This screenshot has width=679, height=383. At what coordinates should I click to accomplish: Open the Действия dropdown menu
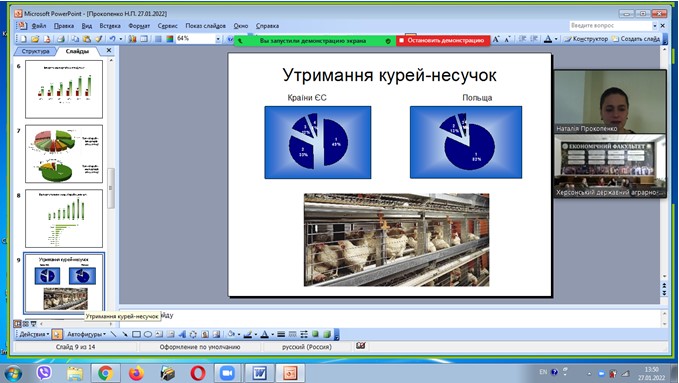click(34, 334)
